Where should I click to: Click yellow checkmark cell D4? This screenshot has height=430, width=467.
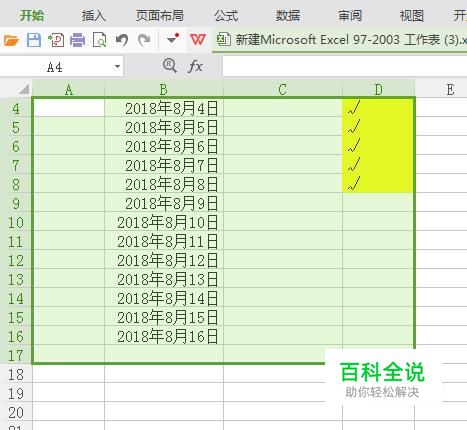click(x=378, y=108)
